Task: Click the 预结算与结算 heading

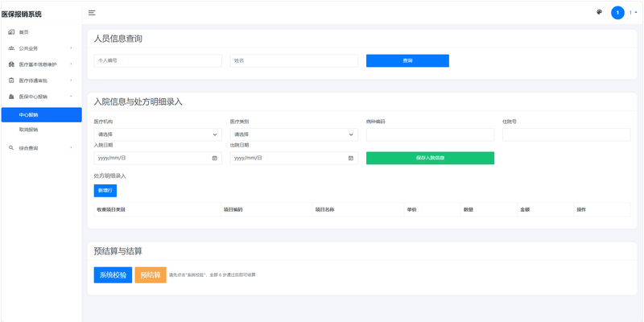Action: [x=118, y=251]
